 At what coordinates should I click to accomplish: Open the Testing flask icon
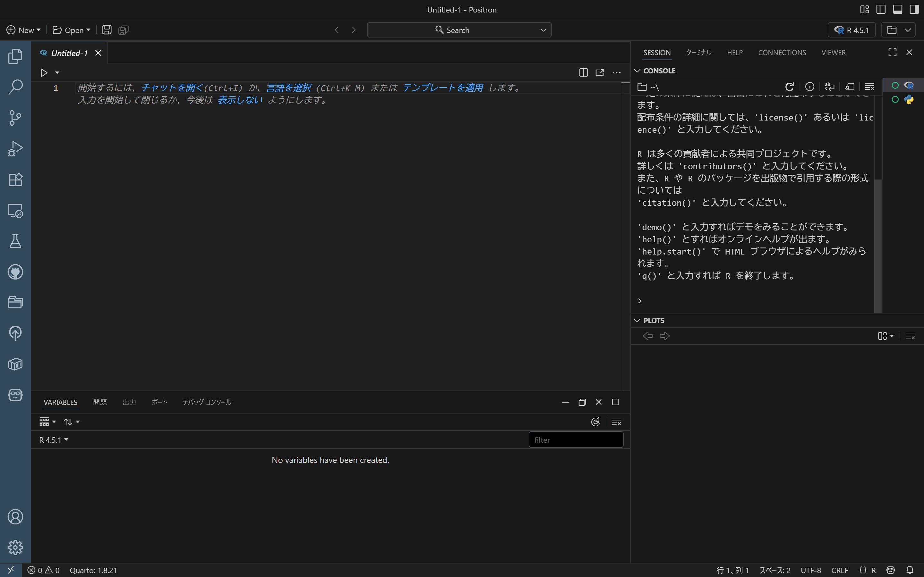tap(15, 241)
